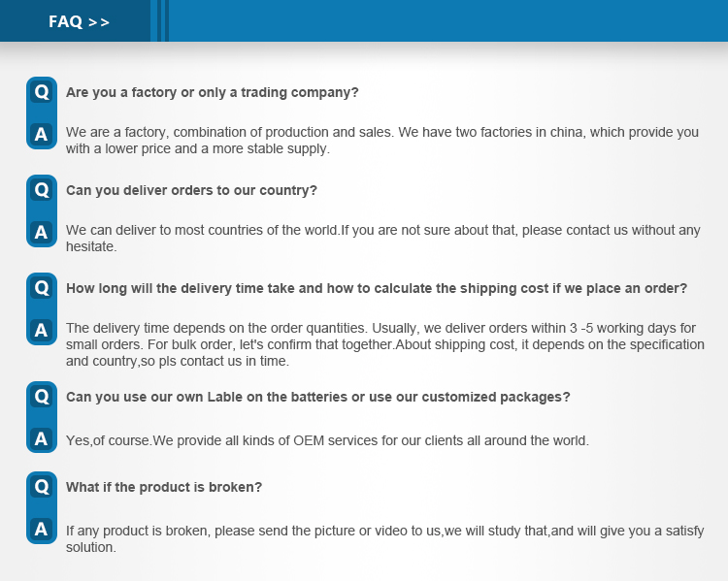Click the Q icon for broken product question
The image size is (728, 581).
tap(42, 487)
